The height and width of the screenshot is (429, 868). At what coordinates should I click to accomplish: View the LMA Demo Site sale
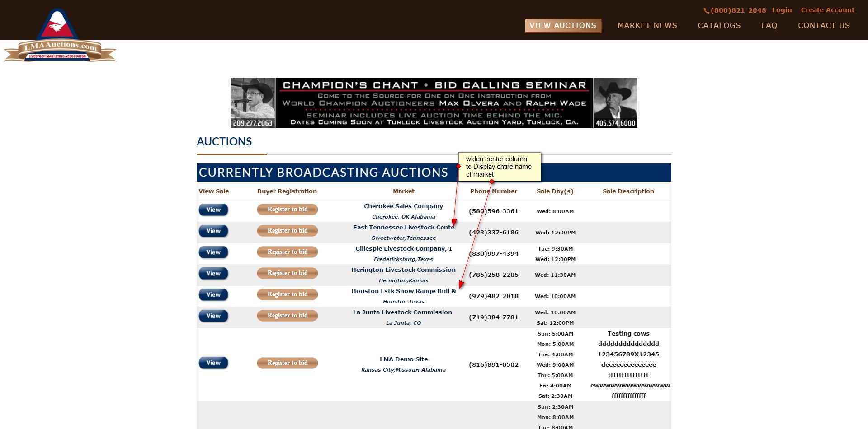[x=213, y=363]
